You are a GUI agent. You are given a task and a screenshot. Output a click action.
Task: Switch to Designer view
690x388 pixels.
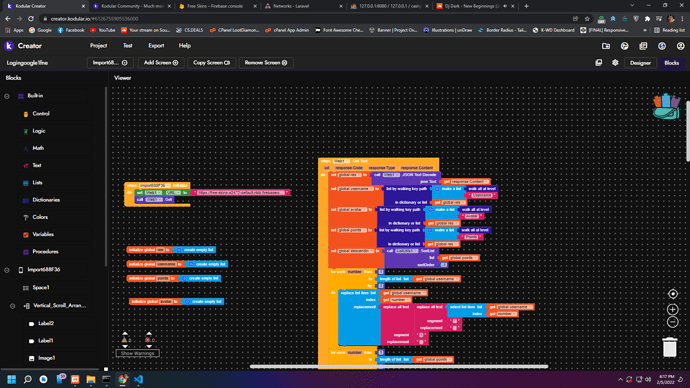click(x=640, y=63)
